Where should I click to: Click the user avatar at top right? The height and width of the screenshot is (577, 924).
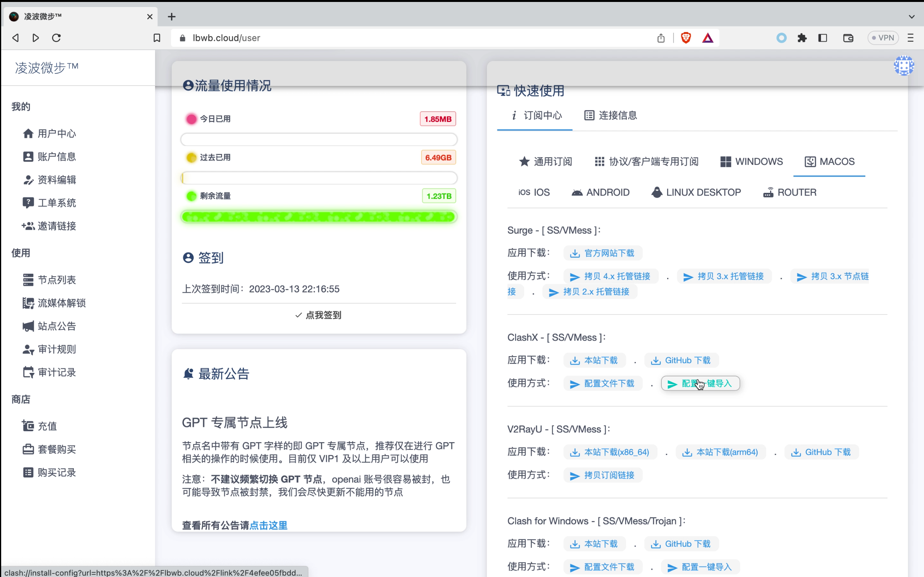point(903,65)
